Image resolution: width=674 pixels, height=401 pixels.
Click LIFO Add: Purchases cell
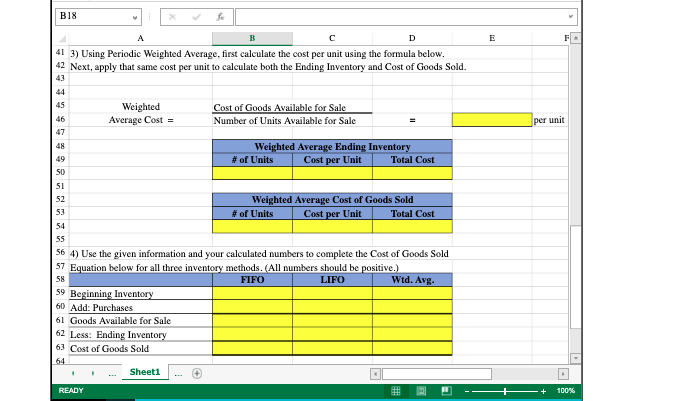332,307
